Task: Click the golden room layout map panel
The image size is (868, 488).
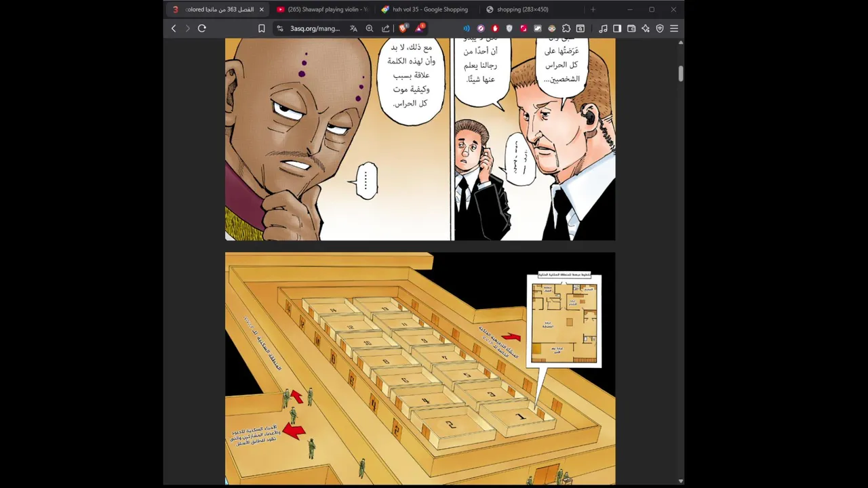Action: pyautogui.click(x=420, y=369)
